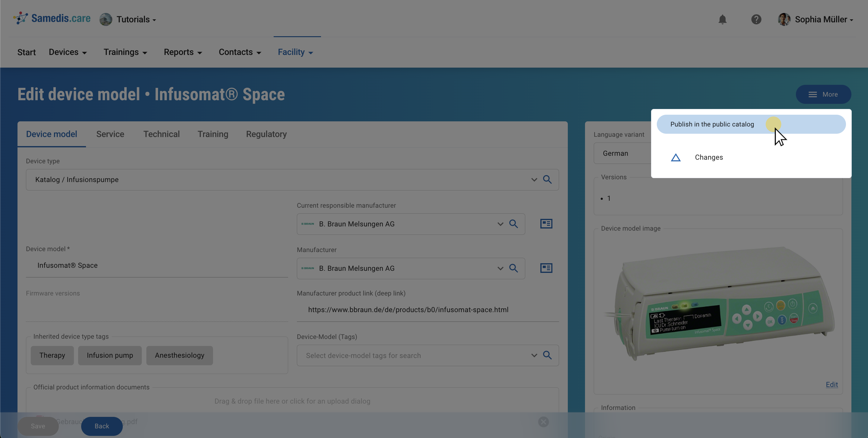Click the device type search magnifier
The height and width of the screenshot is (438, 868).
[547, 180]
